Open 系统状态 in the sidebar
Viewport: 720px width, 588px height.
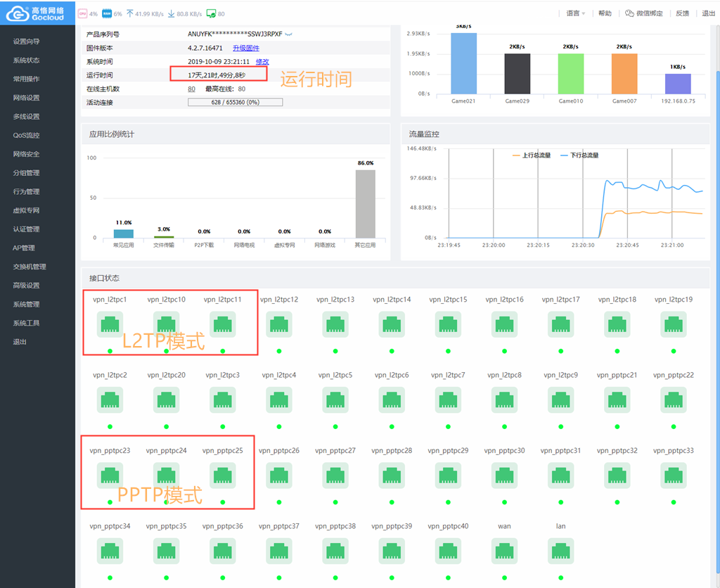point(26,60)
